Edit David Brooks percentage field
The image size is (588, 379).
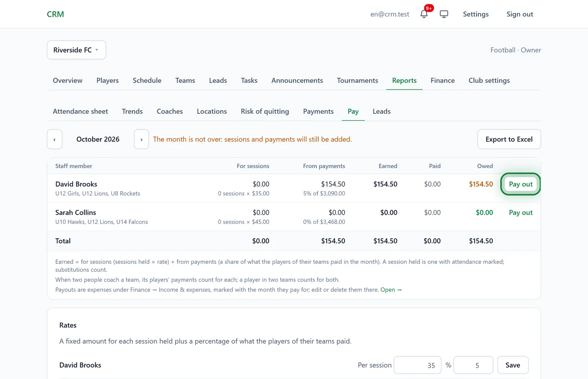click(473, 365)
